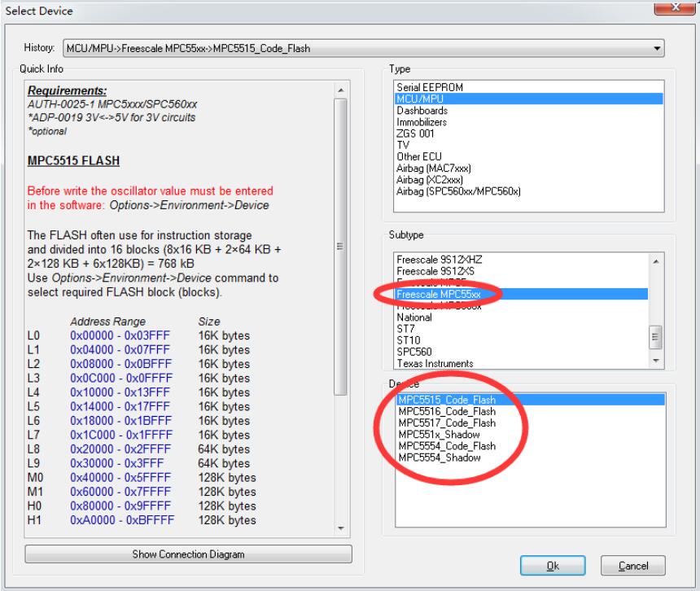The width and height of the screenshot is (700, 591).
Task: Click address range 0x20000 - 0x2FFFF
Action: (x=120, y=449)
